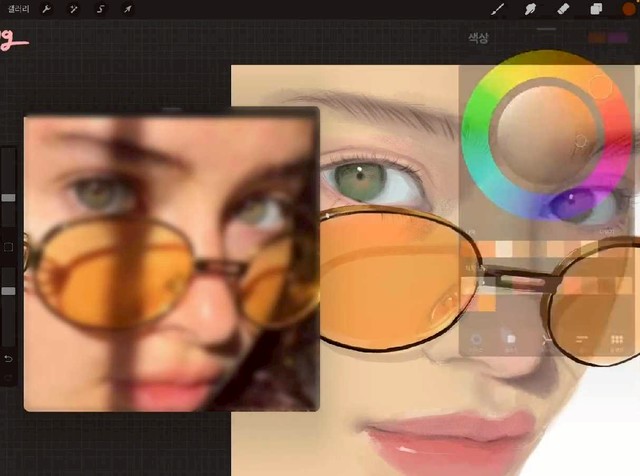Click the brush opacity slider handle
The height and width of the screenshot is (476, 640).
tap(9, 290)
